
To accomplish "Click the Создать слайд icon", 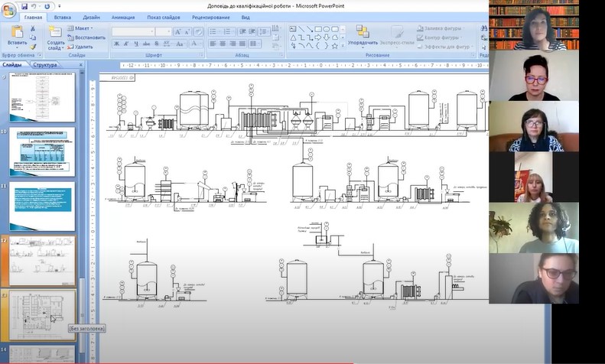I will (55, 33).
